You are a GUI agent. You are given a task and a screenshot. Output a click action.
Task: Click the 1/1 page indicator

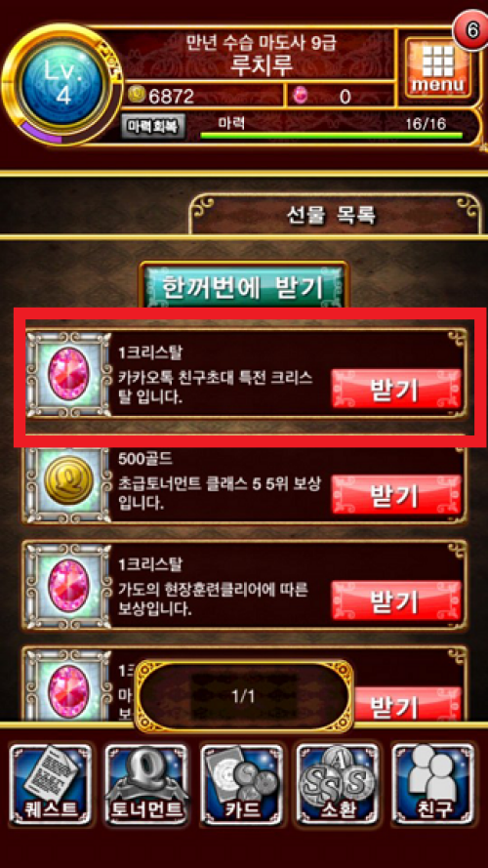tap(244, 696)
